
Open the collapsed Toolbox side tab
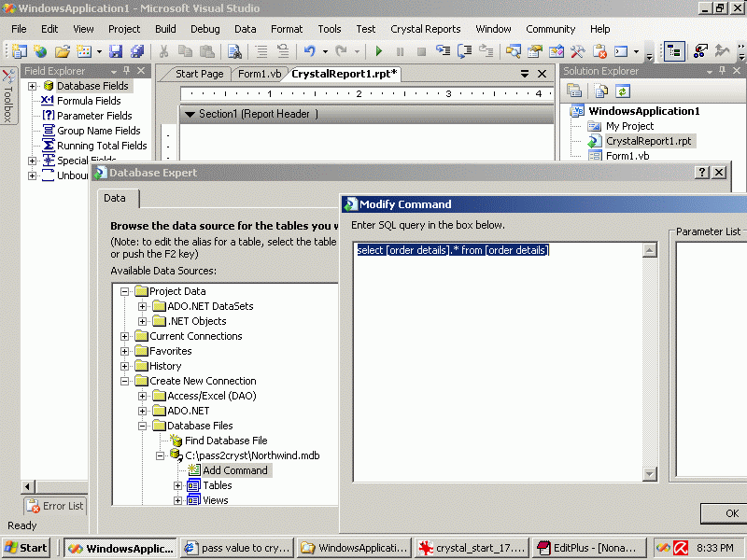coord(8,96)
